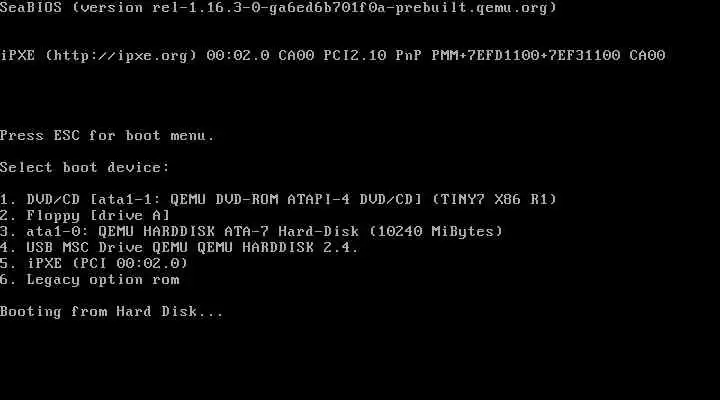Screen dimensions: 720x400
Task: Click the prebuilt.qemu.org text in header
Action: click(472, 8)
